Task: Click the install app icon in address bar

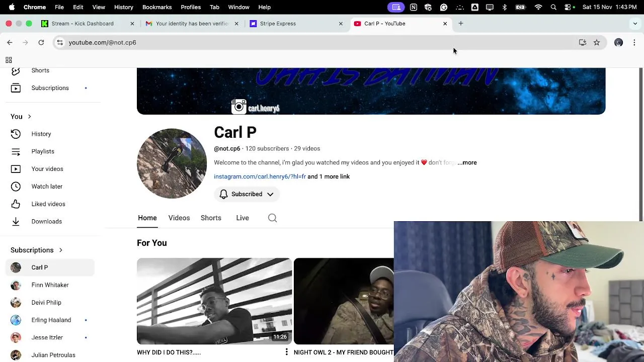Action: tap(583, 43)
